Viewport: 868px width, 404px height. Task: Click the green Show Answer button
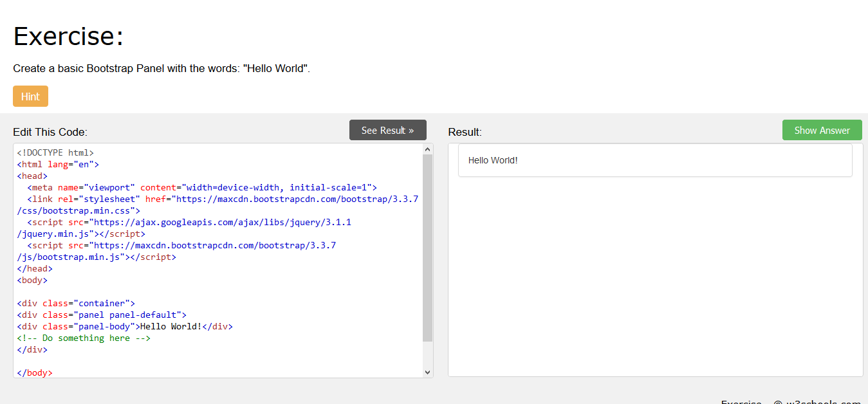click(x=822, y=130)
